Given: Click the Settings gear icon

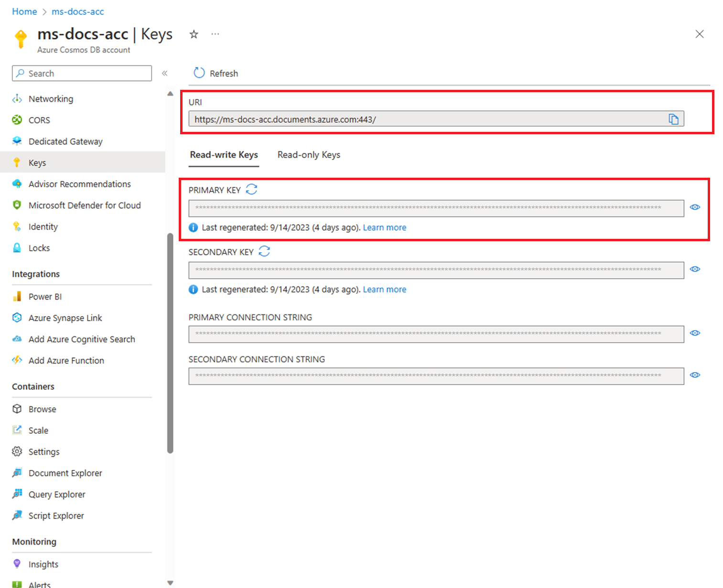Looking at the screenshot, I should (x=17, y=451).
